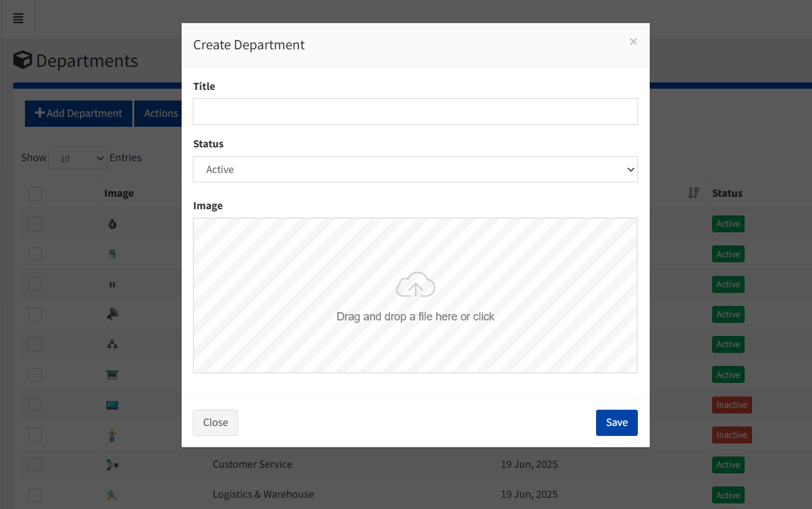The height and width of the screenshot is (509, 812).
Task: Close the Create Department dialog
Action: [x=215, y=423]
